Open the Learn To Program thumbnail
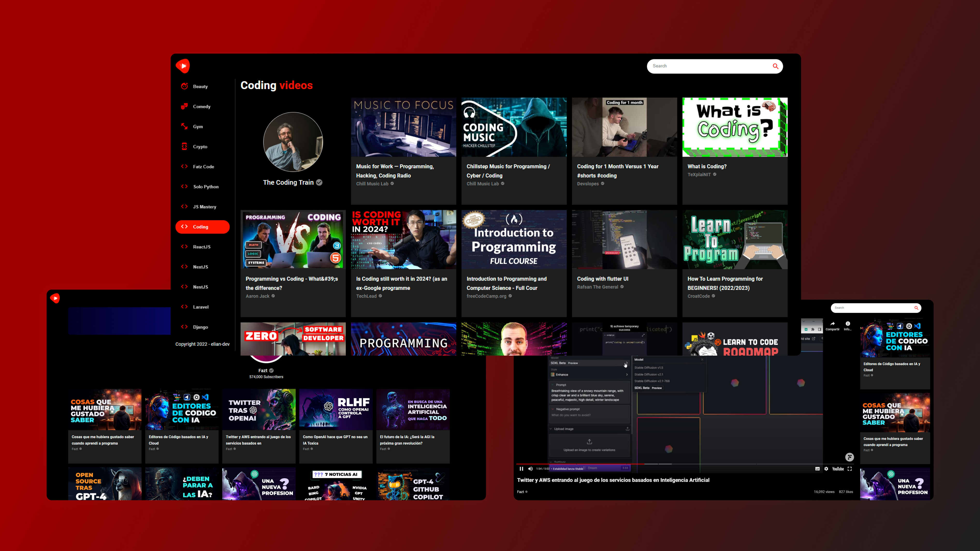Viewport: 980px width, 551px height. click(x=735, y=240)
